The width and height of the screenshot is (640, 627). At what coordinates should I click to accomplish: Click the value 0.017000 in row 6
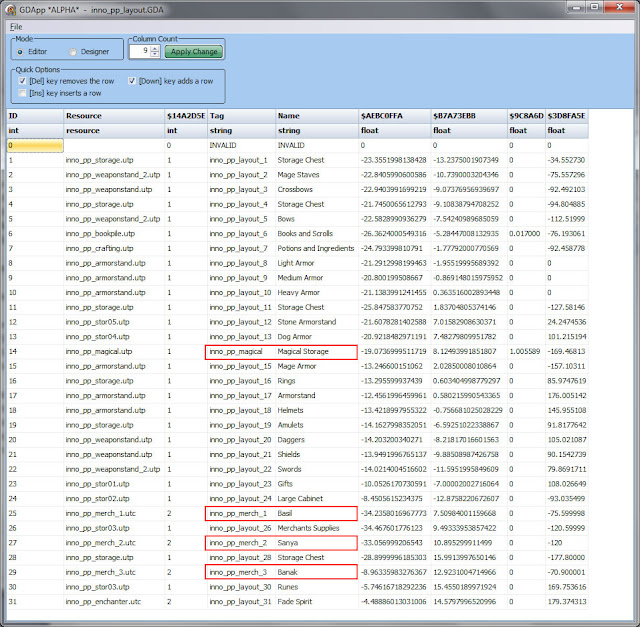tap(526, 233)
